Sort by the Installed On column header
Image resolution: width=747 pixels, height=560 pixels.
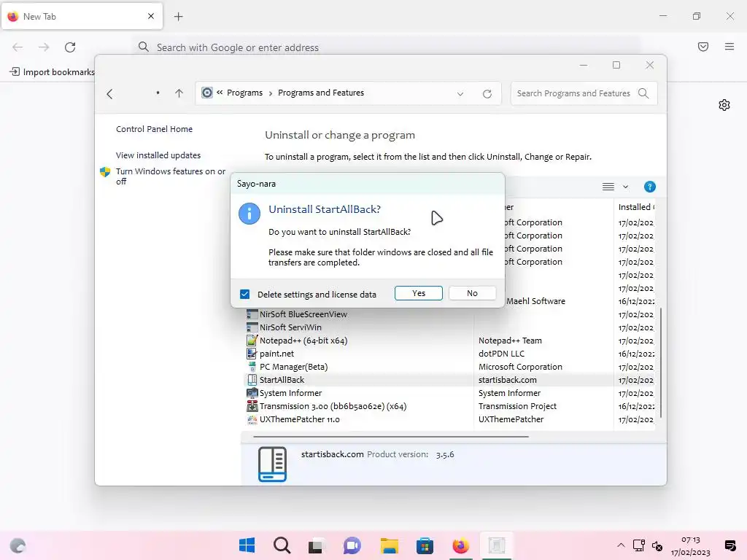point(636,207)
